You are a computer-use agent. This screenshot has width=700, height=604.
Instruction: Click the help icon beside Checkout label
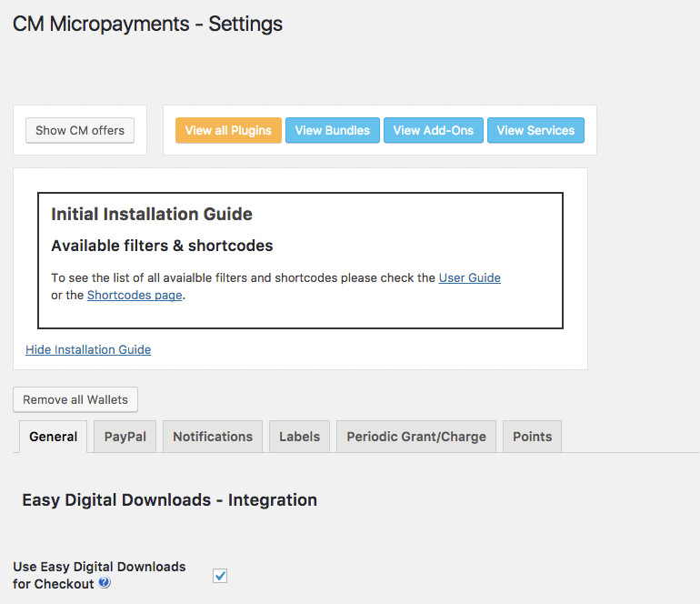pos(105,583)
